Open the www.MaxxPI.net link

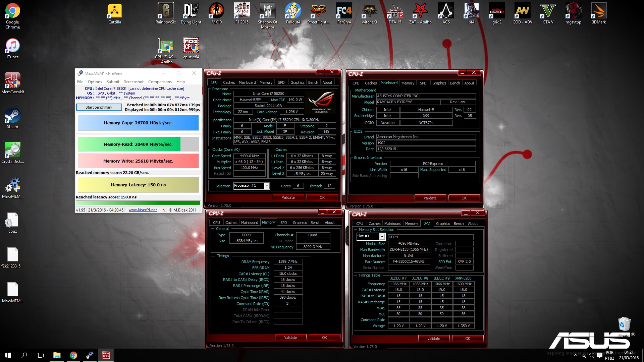click(x=143, y=210)
